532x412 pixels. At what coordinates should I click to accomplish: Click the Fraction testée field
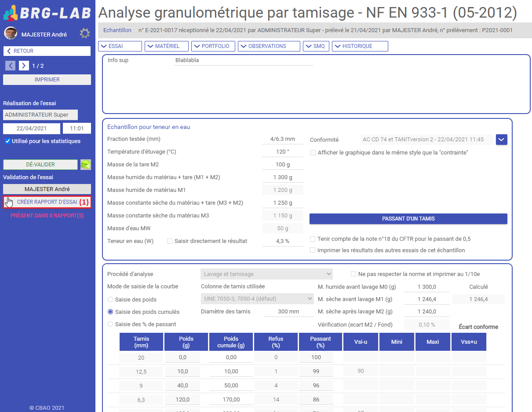283,139
